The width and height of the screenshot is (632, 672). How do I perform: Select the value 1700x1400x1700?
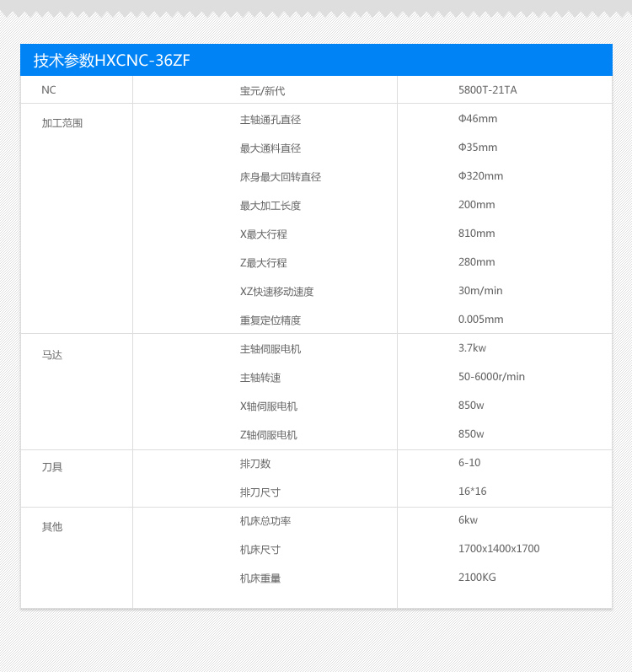(499, 549)
